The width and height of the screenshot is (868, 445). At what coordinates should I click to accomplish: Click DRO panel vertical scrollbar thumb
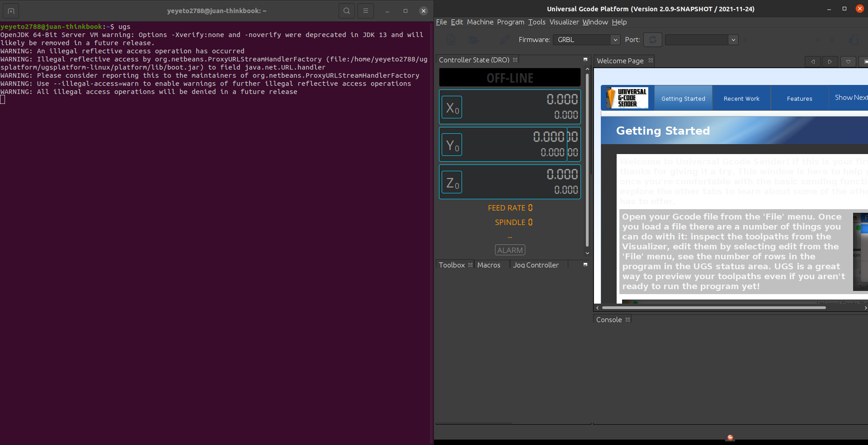pos(587,160)
